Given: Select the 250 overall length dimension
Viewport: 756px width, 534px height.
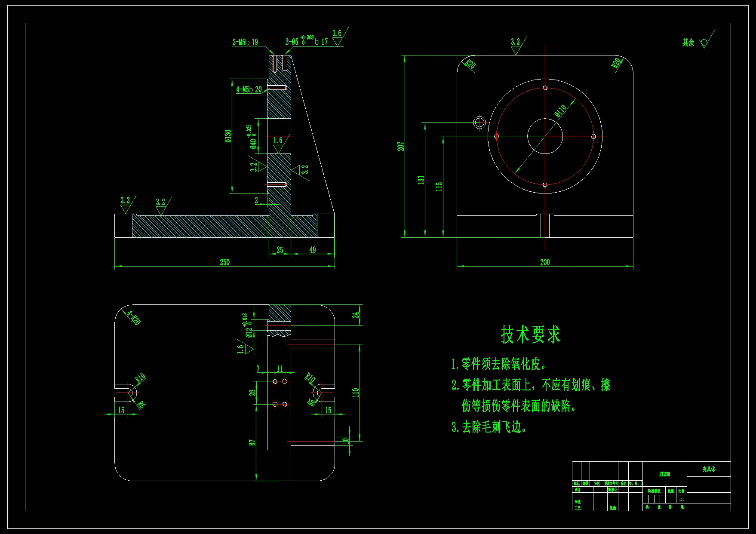Looking at the screenshot, I should click(224, 262).
